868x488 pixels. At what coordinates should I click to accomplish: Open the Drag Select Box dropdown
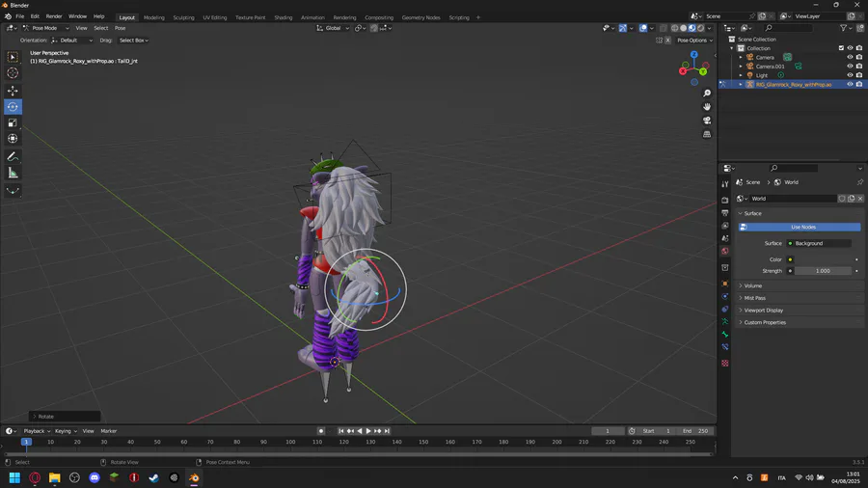click(x=133, y=41)
